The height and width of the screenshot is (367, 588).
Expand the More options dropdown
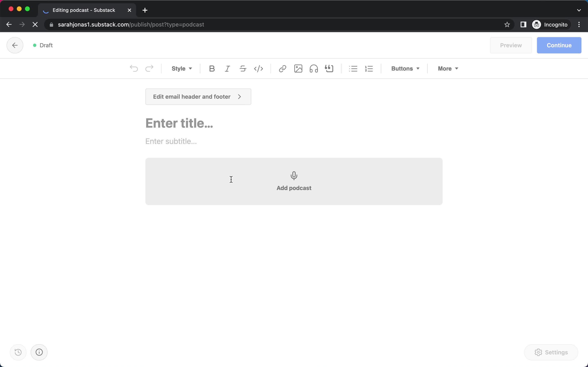pyautogui.click(x=448, y=68)
